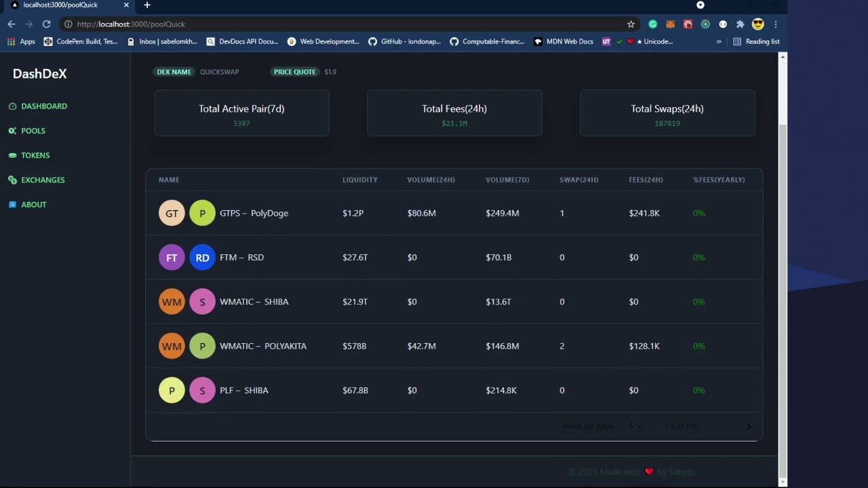Open the MDN Web Docs bookmark
This screenshot has width=868, height=488.
563,41
